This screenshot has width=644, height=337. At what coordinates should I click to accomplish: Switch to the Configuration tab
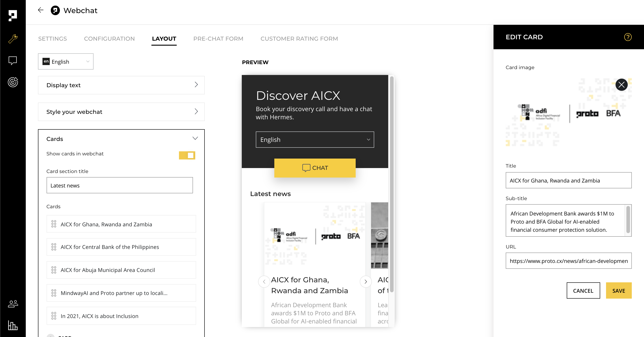[109, 39]
